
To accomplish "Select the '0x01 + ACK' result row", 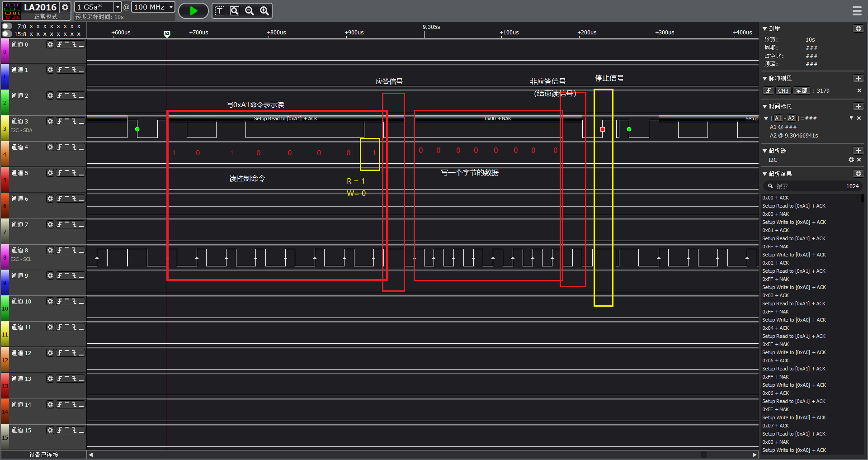I will click(x=775, y=230).
